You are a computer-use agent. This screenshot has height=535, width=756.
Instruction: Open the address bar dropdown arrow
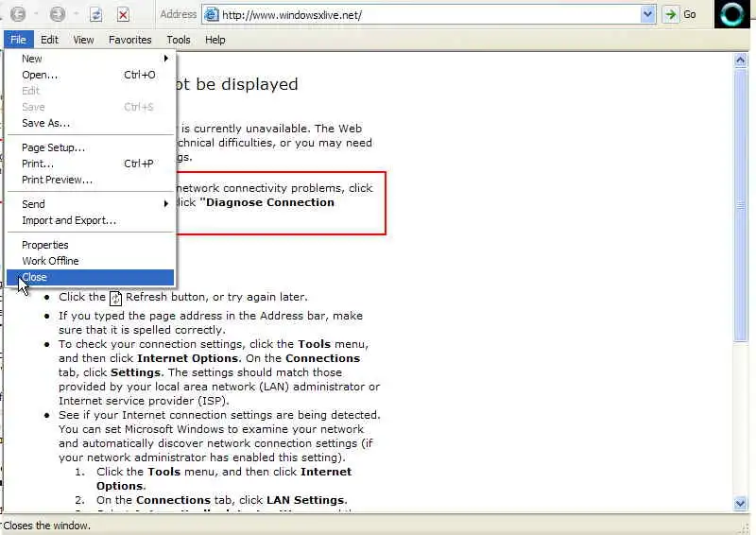[x=647, y=14]
